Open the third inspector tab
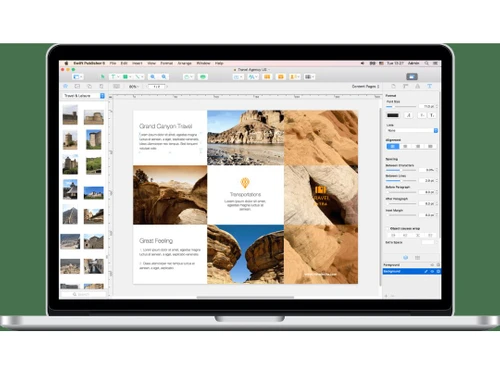 pos(417,86)
